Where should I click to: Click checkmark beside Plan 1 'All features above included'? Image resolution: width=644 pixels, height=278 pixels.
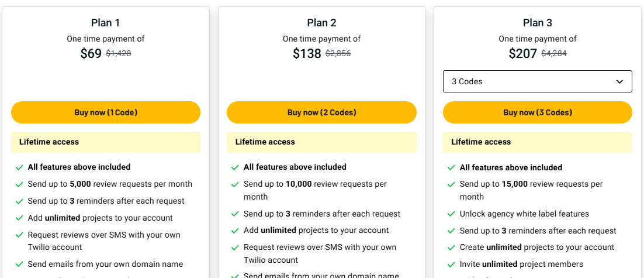(19, 167)
